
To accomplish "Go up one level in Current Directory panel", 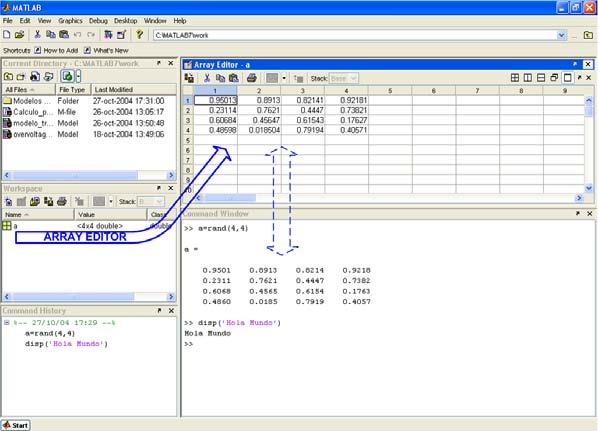I will 8,76.
